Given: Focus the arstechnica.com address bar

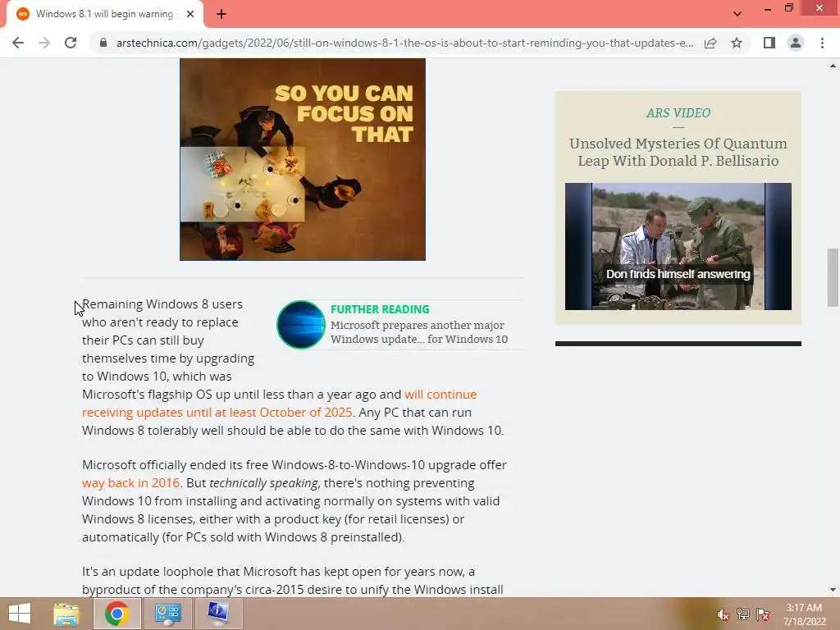Looking at the screenshot, I should (404, 43).
